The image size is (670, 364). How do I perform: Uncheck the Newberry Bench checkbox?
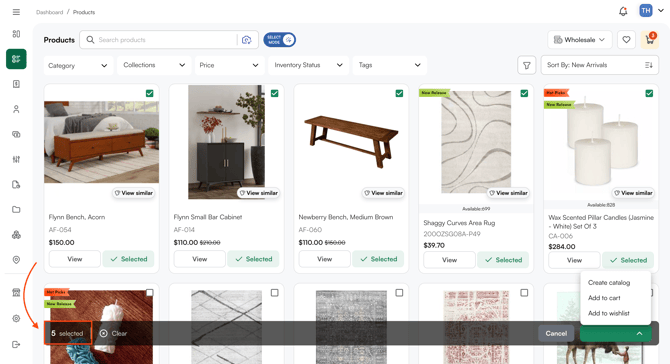pyautogui.click(x=399, y=93)
